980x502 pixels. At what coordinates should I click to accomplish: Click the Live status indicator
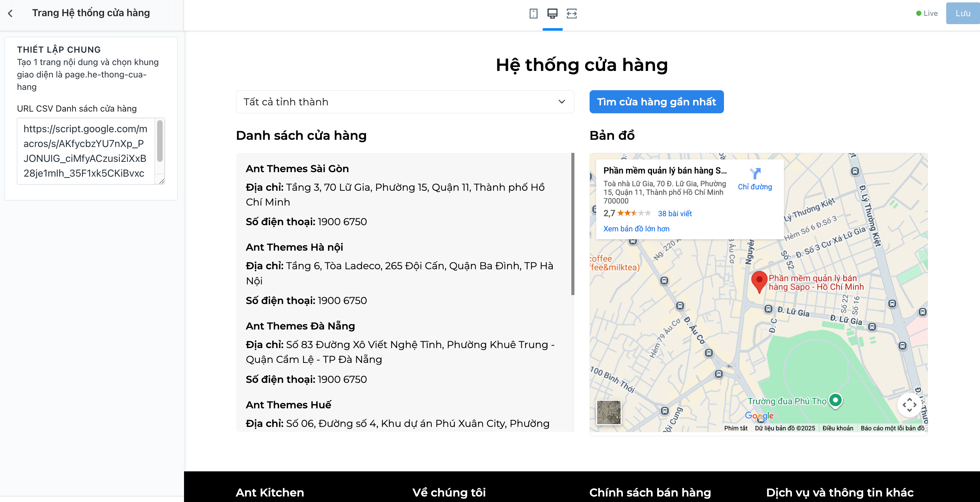click(x=927, y=13)
